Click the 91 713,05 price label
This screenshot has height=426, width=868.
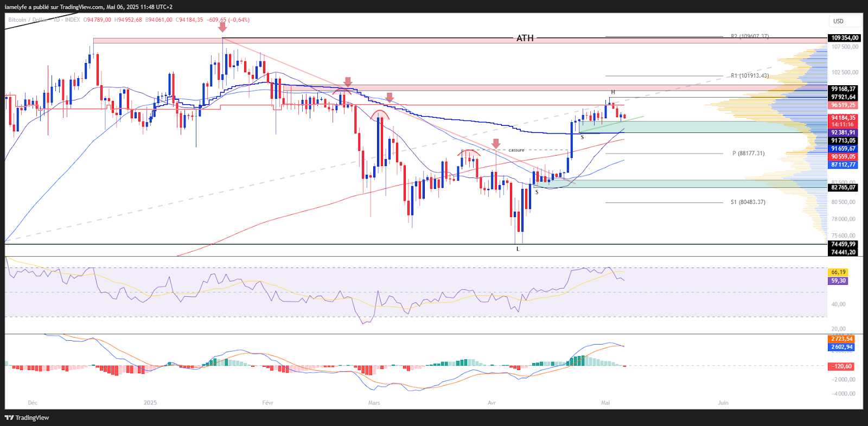[844, 141]
